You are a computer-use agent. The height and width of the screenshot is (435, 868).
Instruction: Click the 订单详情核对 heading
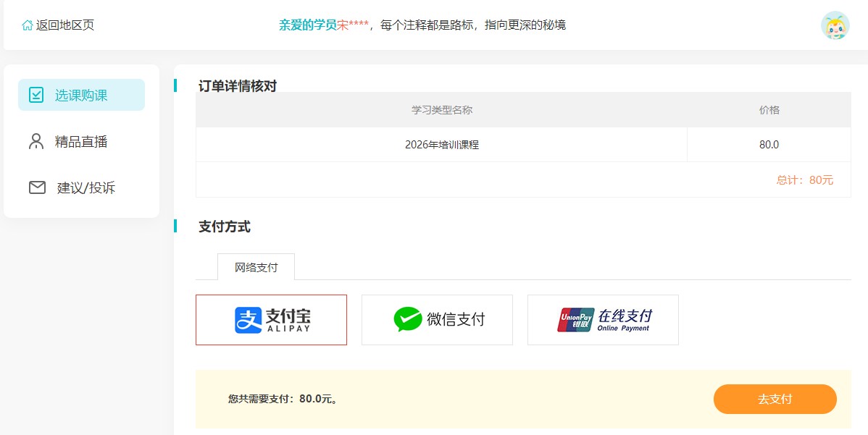(238, 85)
